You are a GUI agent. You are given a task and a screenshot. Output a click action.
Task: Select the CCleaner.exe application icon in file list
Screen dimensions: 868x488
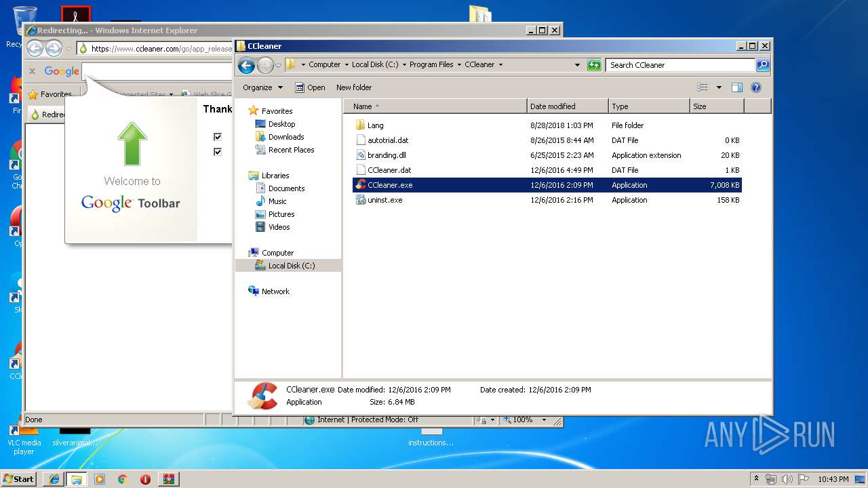coord(361,185)
